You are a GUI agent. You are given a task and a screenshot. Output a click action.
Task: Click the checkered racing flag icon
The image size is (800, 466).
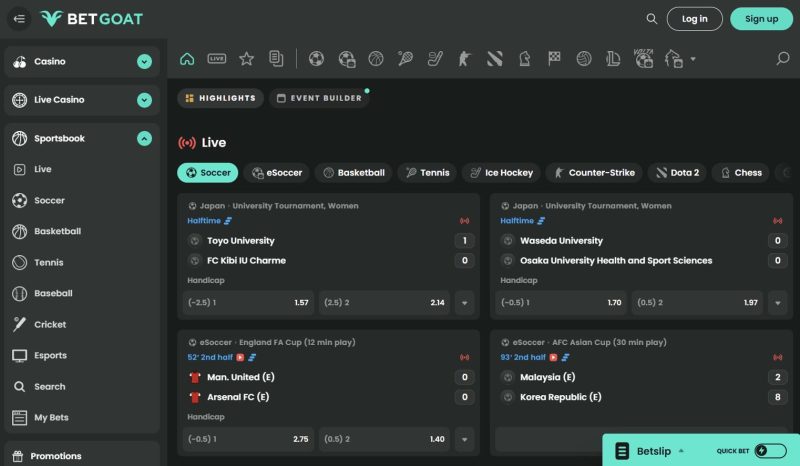pyautogui.click(x=554, y=59)
